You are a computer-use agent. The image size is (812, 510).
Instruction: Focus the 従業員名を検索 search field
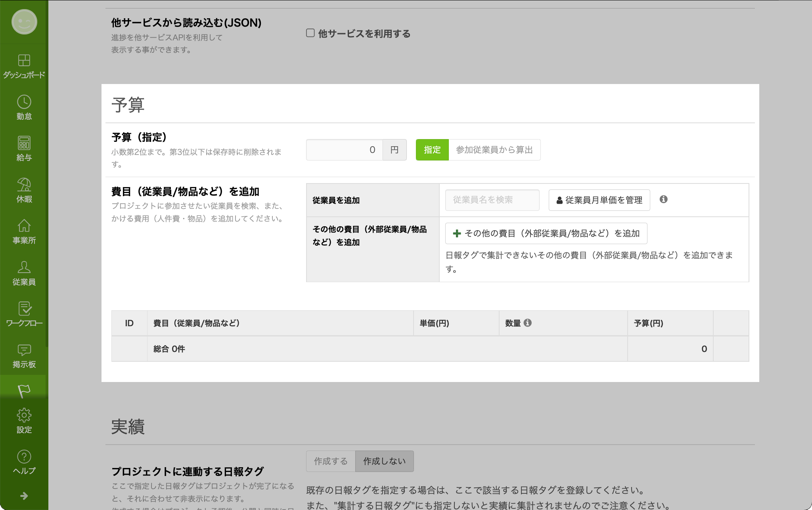[x=492, y=200]
